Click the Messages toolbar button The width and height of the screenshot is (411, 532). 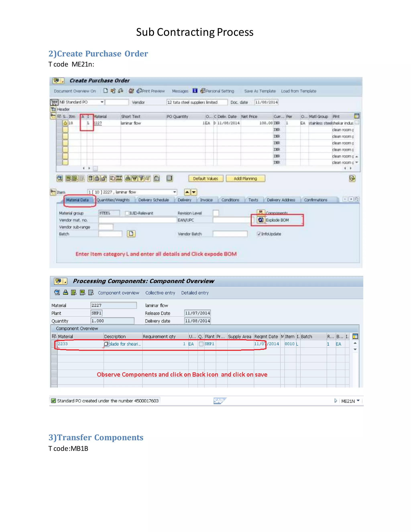point(180,91)
